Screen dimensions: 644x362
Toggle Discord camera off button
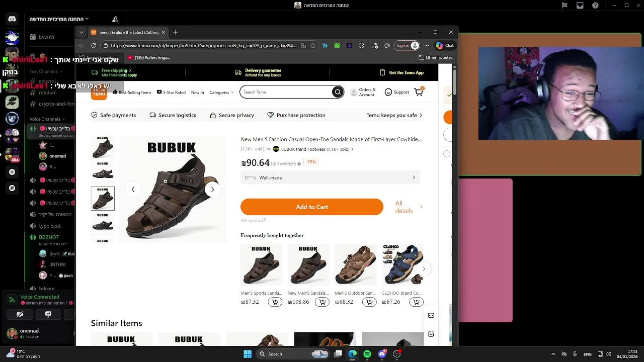[x=20, y=314]
